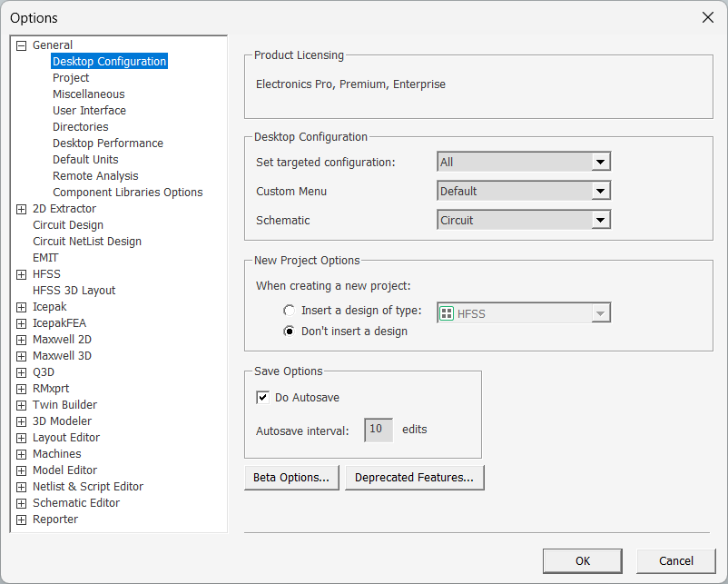Select Circuit NetList Design in tree
The image size is (728, 584).
tap(87, 241)
